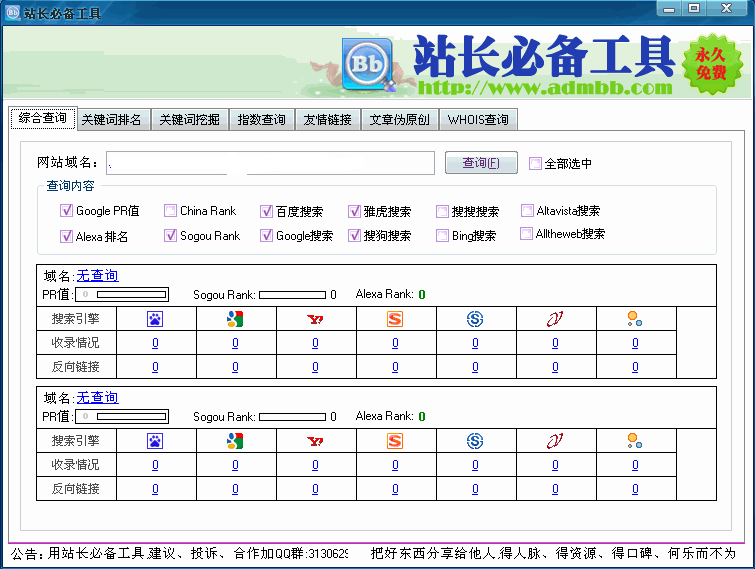Click the green 永久免费 badge
This screenshot has height=569, width=755.
[712, 64]
